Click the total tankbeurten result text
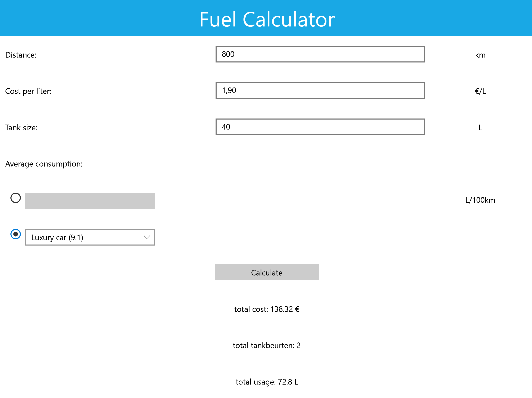The image size is (532, 398). [x=267, y=345]
